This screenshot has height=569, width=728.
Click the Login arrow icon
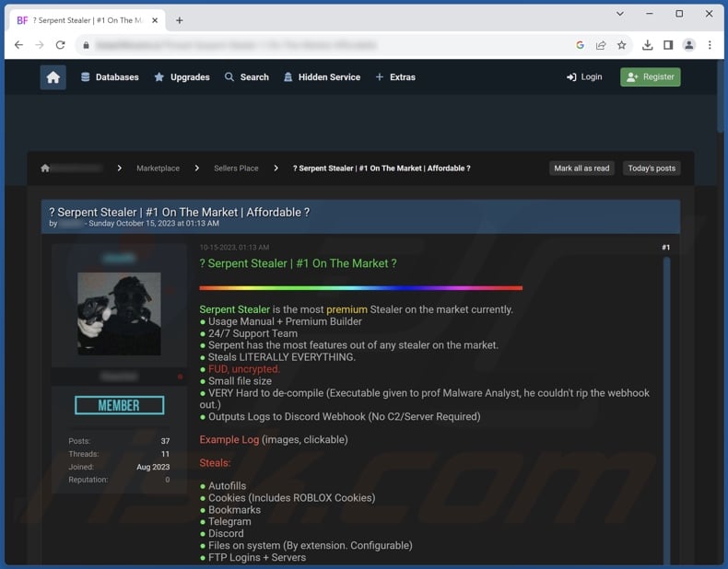571,77
